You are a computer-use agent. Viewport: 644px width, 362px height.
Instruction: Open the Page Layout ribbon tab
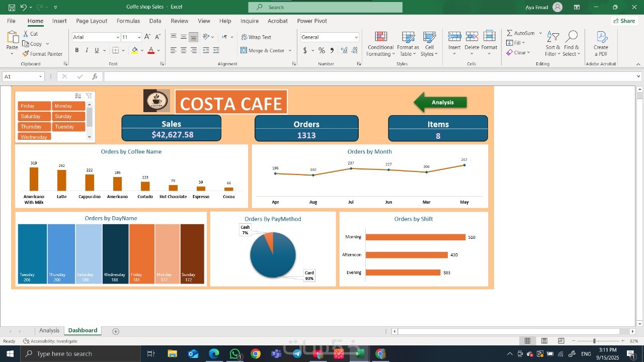click(92, 21)
